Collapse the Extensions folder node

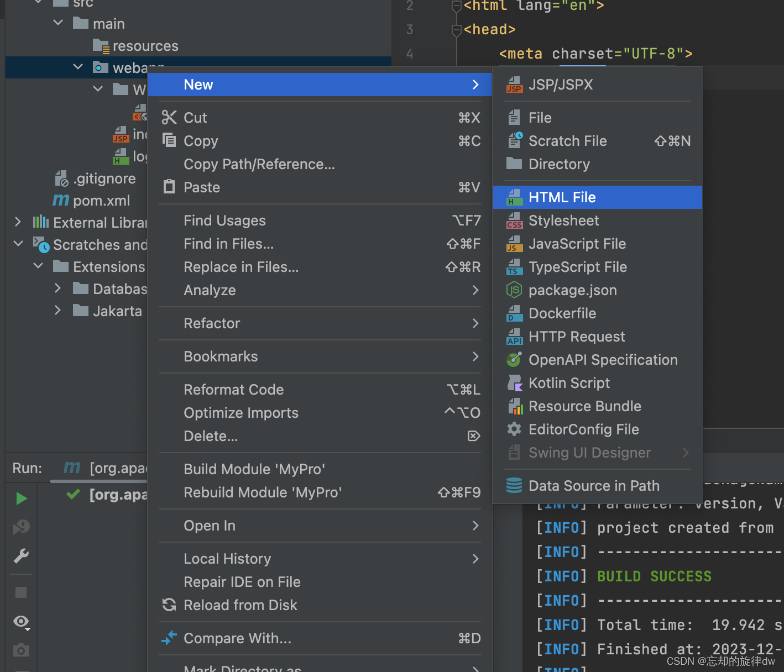(x=38, y=266)
